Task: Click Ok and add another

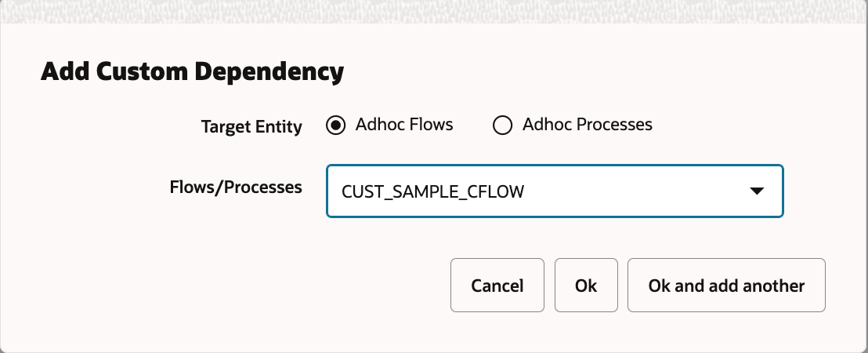Action: coord(726,286)
